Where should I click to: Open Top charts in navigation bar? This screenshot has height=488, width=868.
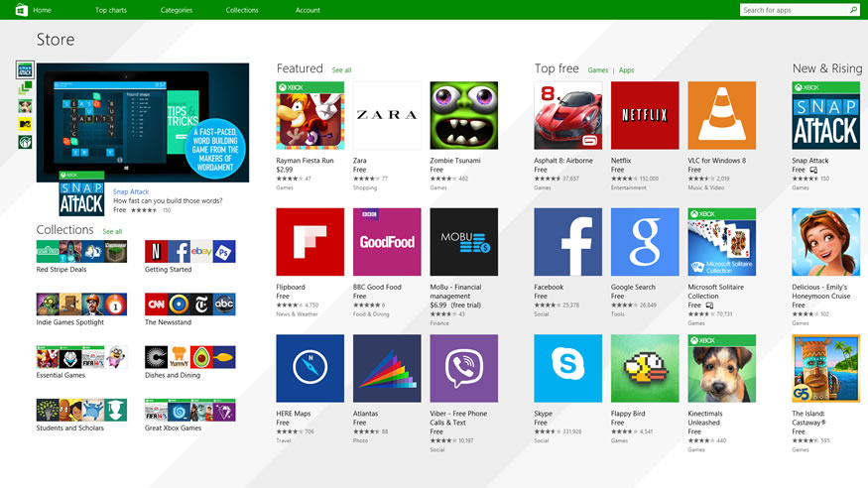click(x=111, y=10)
